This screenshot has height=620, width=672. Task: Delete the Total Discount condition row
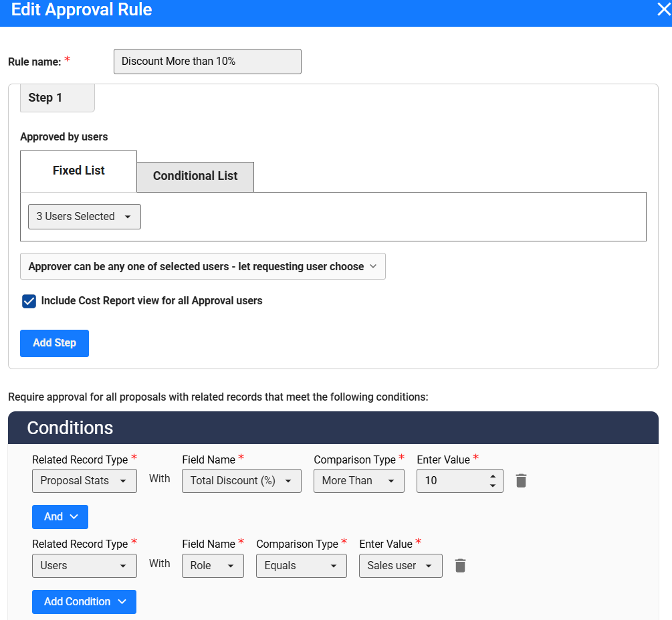pyautogui.click(x=522, y=481)
